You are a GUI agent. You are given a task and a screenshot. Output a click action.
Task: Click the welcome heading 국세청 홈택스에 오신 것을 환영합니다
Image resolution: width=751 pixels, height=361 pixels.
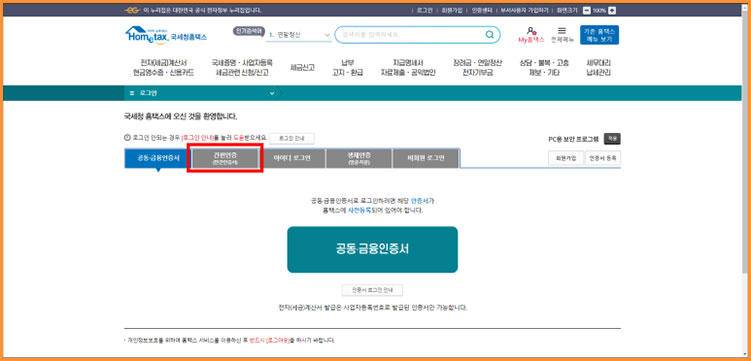point(181,116)
